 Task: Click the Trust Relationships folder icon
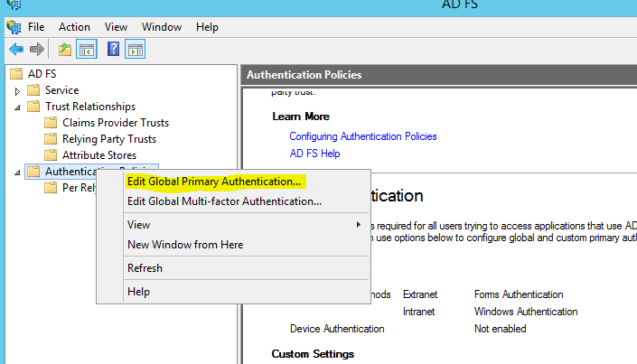33,107
